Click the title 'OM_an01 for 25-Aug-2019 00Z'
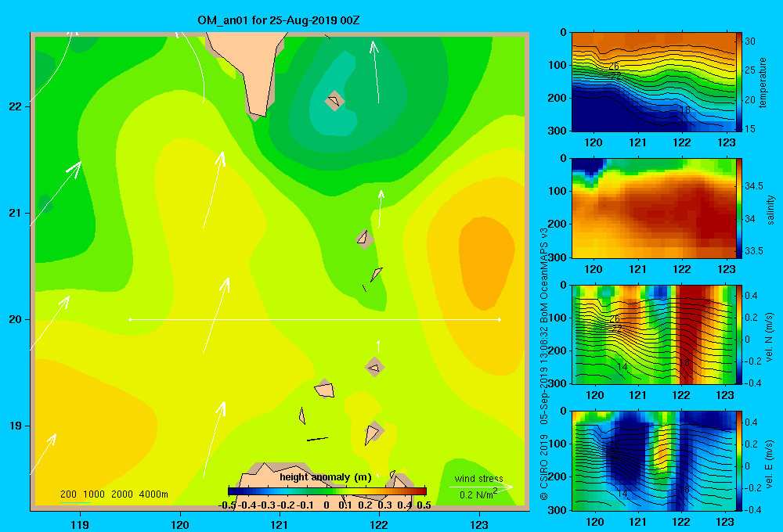 point(279,20)
